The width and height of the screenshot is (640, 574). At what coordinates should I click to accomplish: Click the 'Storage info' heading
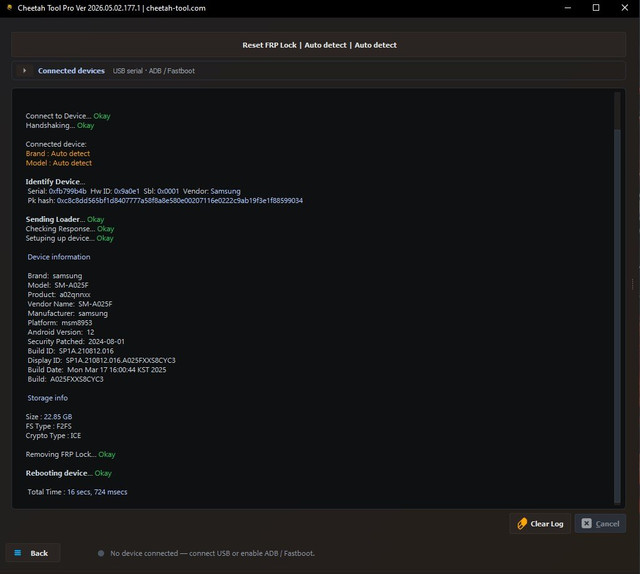47,398
